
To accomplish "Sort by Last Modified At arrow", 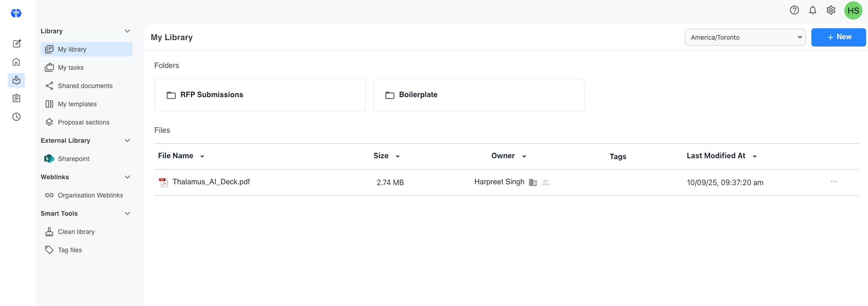I will coord(755,156).
